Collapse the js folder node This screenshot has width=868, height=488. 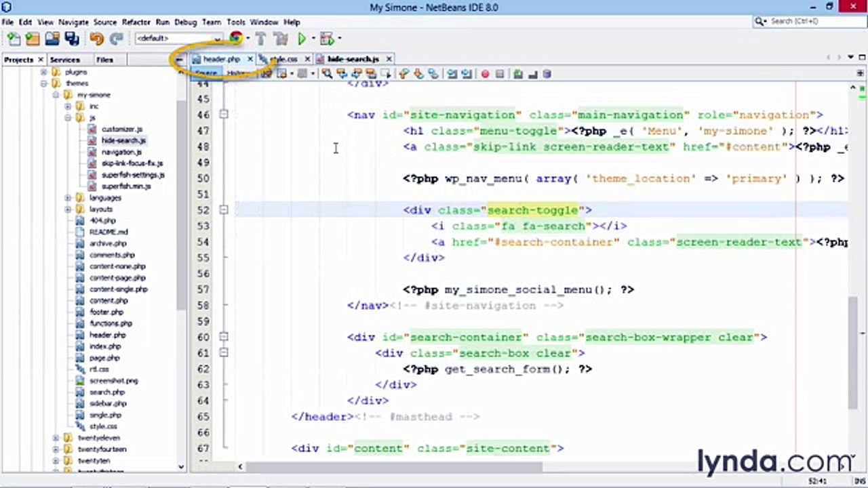[68, 118]
